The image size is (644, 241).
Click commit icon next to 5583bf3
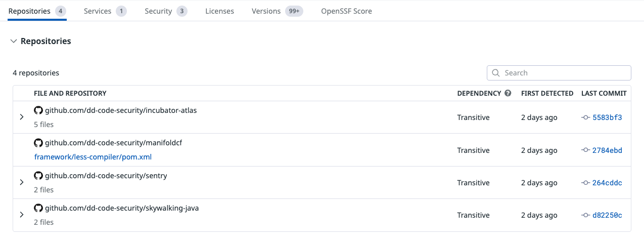click(586, 117)
